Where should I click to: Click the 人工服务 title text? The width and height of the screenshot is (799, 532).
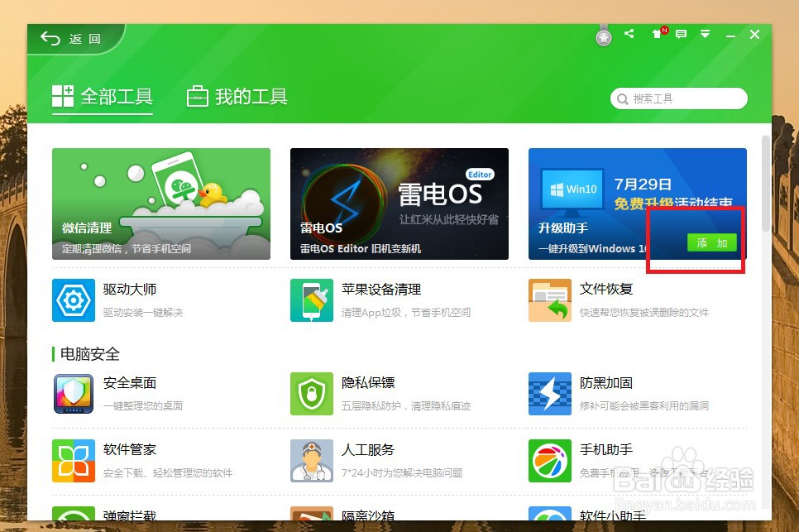tap(368, 449)
